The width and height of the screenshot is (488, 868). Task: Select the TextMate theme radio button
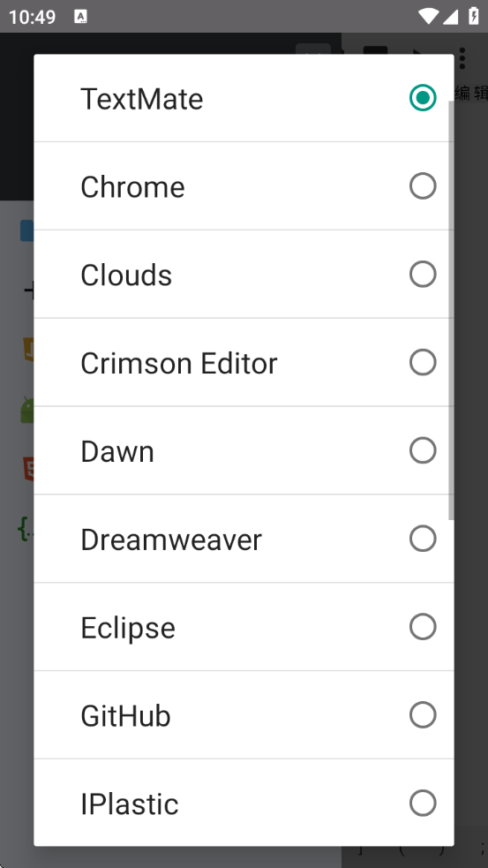click(423, 98)
